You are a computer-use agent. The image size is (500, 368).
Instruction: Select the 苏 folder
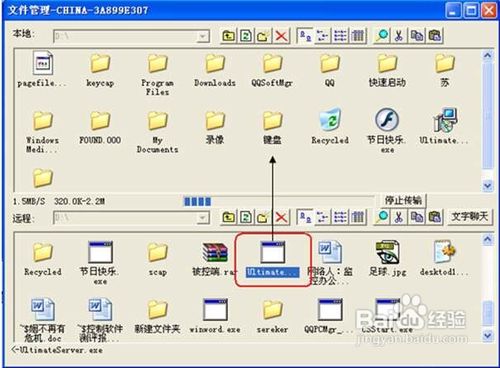(445, 71)
